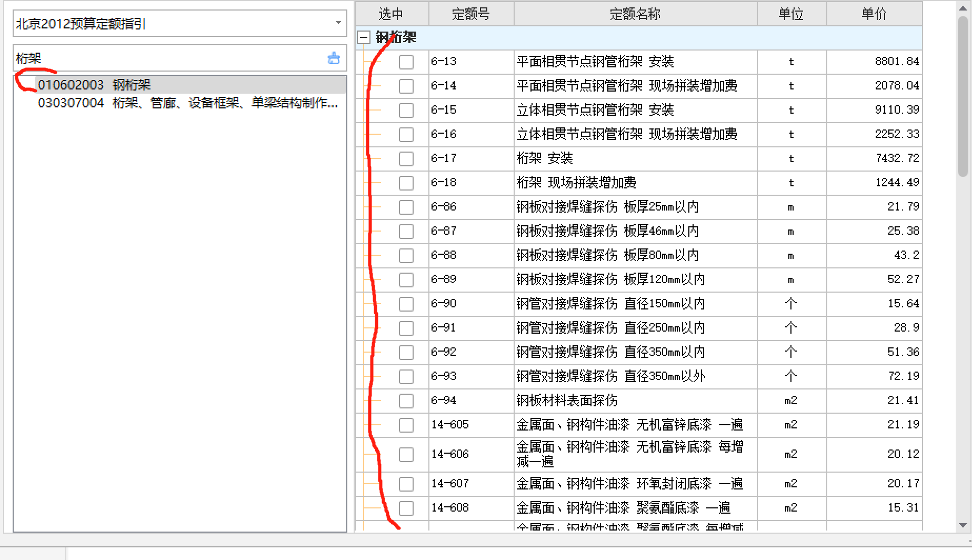Open the 北京2012预算定额指引 dropdown
972x560 pixels.
point(338,23)
